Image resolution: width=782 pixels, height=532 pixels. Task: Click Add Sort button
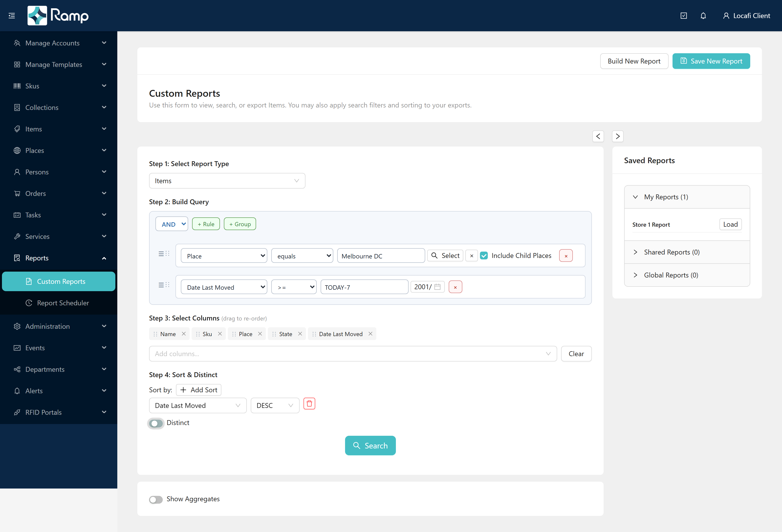click(x=198, y=390)
